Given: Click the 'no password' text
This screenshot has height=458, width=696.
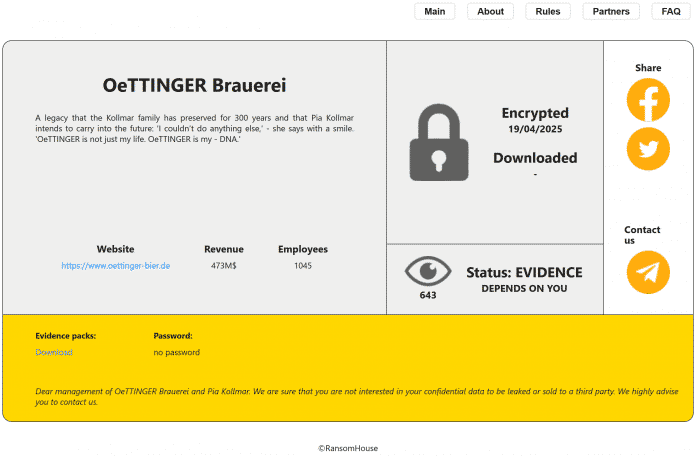Looking at the screenshot, I should point(177,352).
